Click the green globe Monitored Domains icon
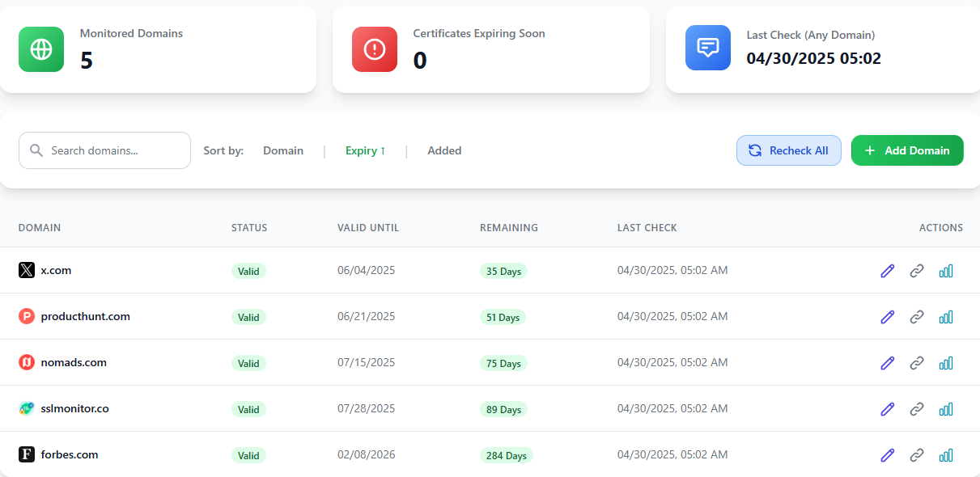Viewport: 980px width, 477px height. [41, 49]
